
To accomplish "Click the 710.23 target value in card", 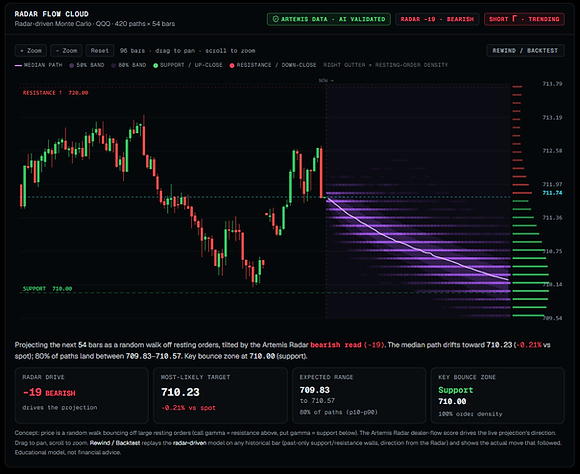I will click(x=180, y=392).
